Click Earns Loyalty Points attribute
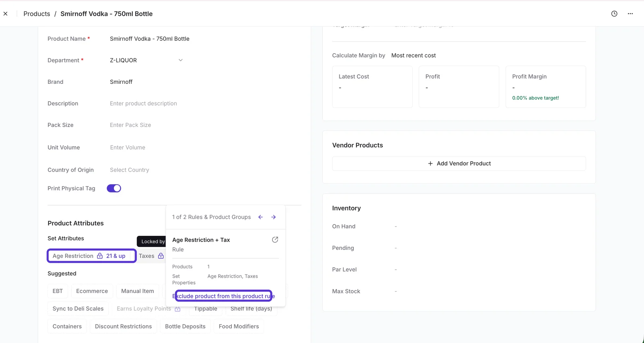 (144, 309)
